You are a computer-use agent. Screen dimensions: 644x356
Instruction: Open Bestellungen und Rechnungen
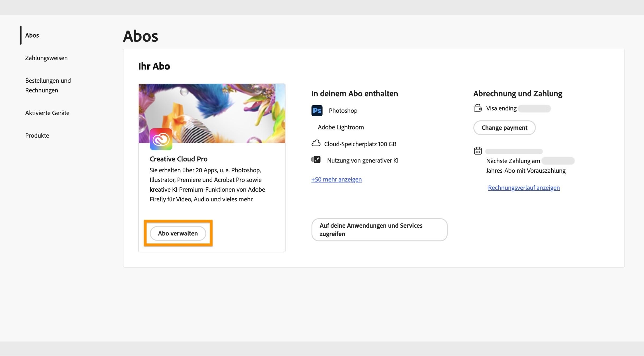48,85
